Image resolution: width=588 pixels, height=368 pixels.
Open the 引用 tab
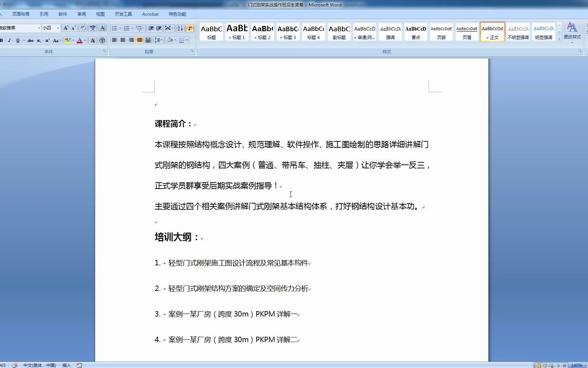coord(44,14)
